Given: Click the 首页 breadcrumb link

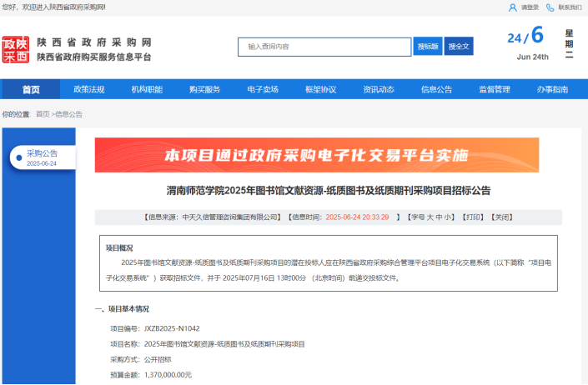Looking at the screenshot, I should [43, 113].
